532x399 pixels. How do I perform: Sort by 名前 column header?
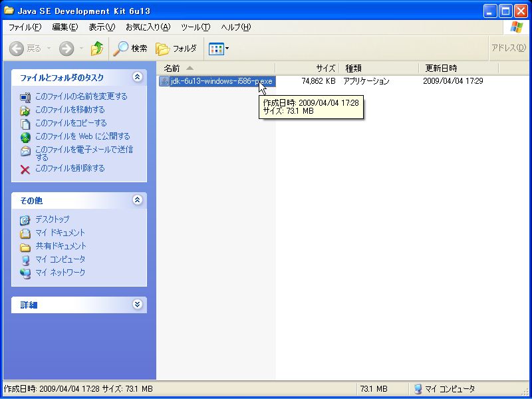pyautogui.click(x=215, y=68)
